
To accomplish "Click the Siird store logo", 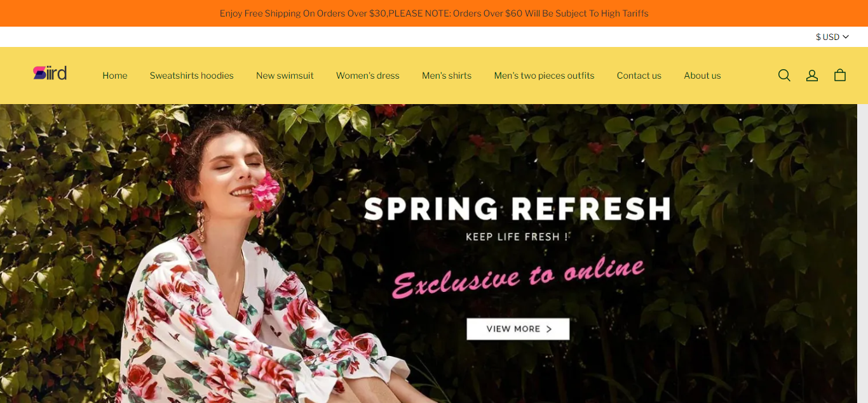I will (x=50, y=73).
